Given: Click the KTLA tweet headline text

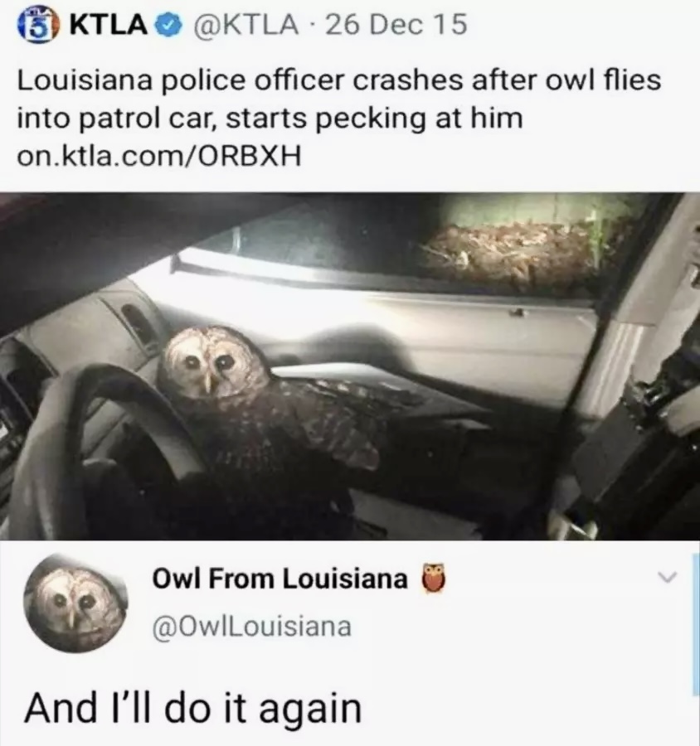Looking at the screenshot, I should pos(339,99).
